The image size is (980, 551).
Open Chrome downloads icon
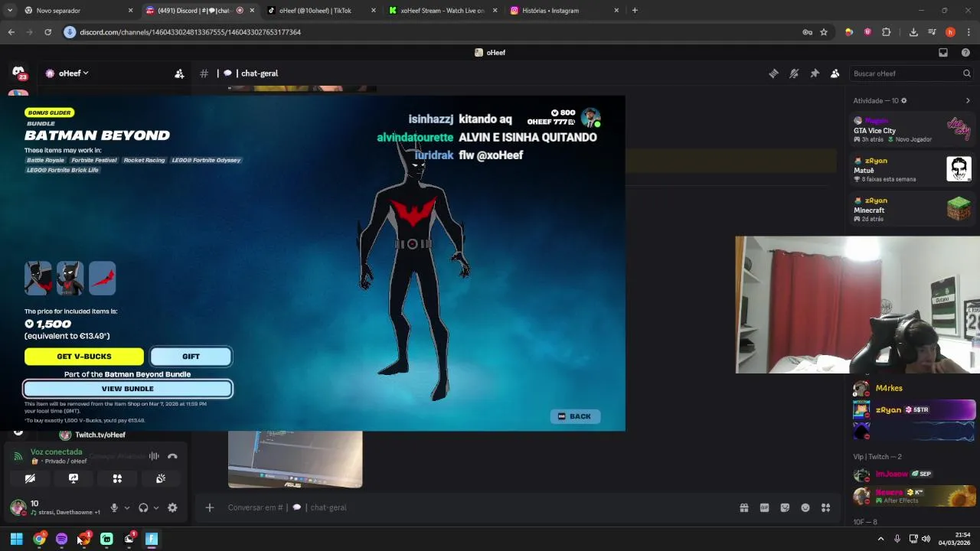tap(913, 32)
